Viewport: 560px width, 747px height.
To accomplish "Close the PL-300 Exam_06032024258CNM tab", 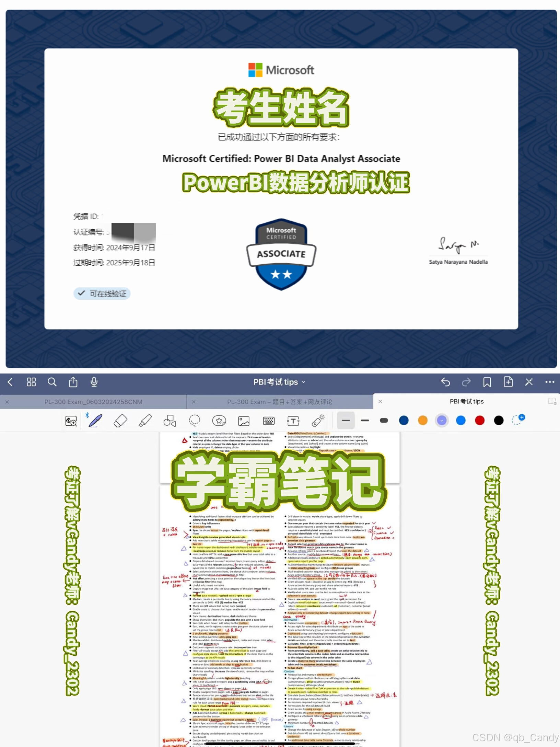I will pos(7,402).
